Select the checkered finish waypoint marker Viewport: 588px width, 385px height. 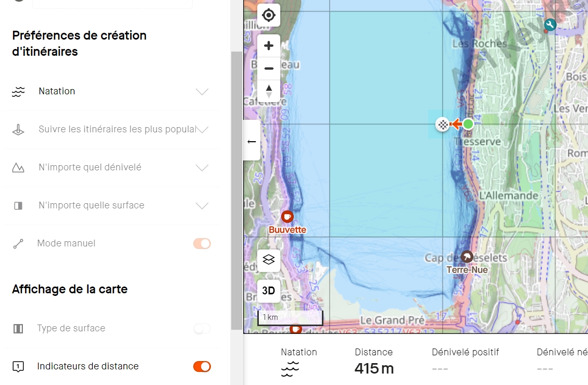coord(442,124)
